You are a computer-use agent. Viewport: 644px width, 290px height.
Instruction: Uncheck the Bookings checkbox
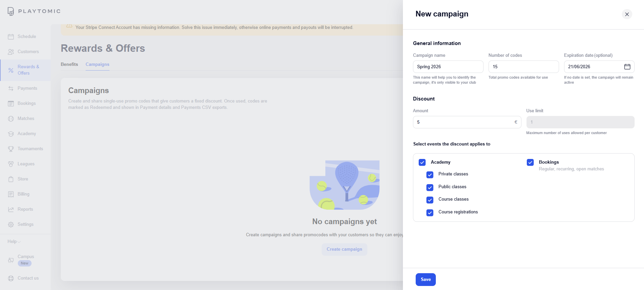tap(530, 162)
